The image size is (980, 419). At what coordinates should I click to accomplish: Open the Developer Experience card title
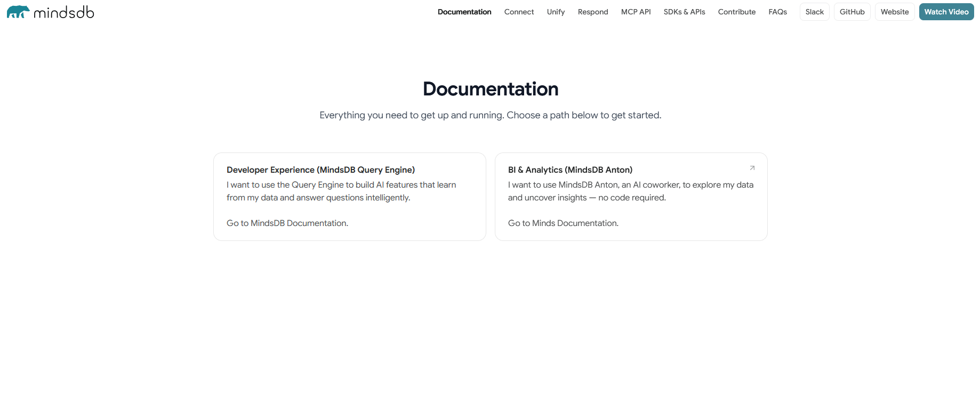click(x=320, y=170)
